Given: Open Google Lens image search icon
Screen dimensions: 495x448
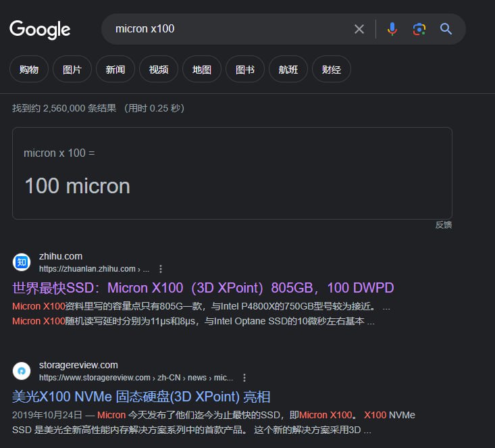Looking at the screenshot, I should [x=419, y=29].
